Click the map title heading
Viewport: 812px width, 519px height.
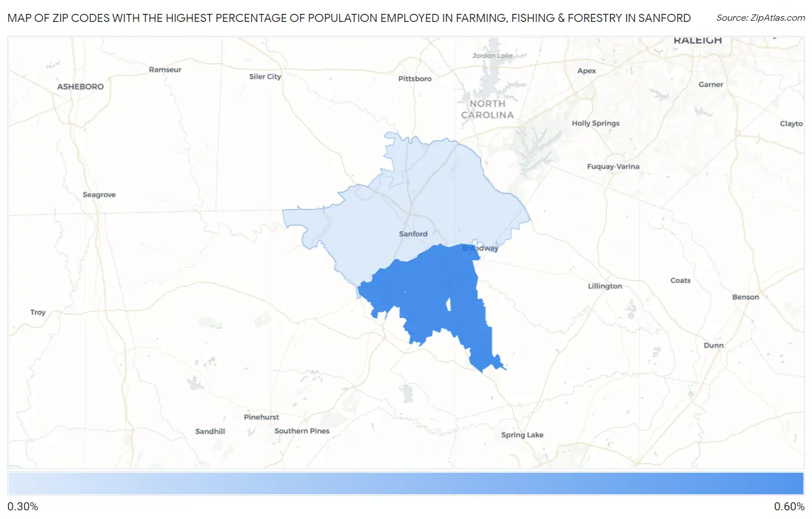tap(349, 18)
